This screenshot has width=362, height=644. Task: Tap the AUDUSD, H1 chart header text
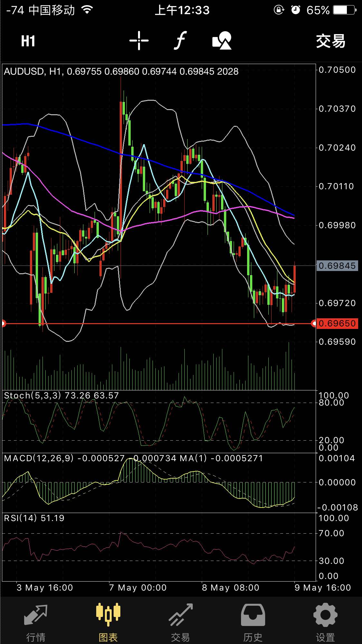click(x=121, y=71)
